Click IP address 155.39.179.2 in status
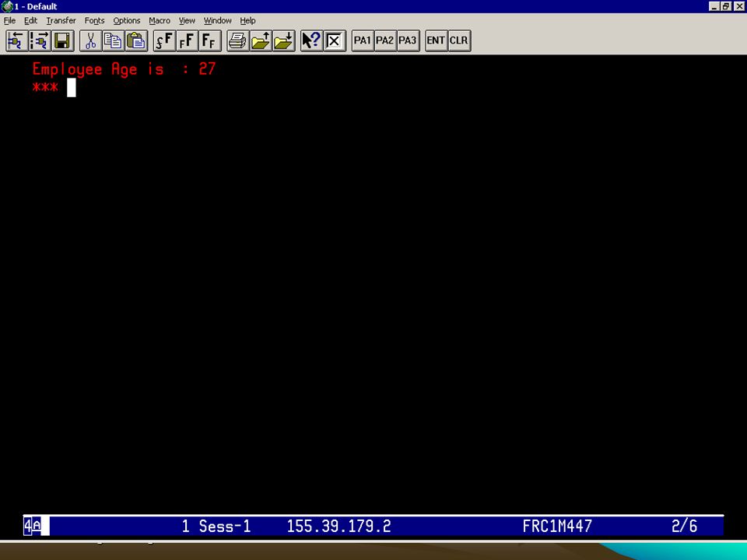 pos(338,527)
